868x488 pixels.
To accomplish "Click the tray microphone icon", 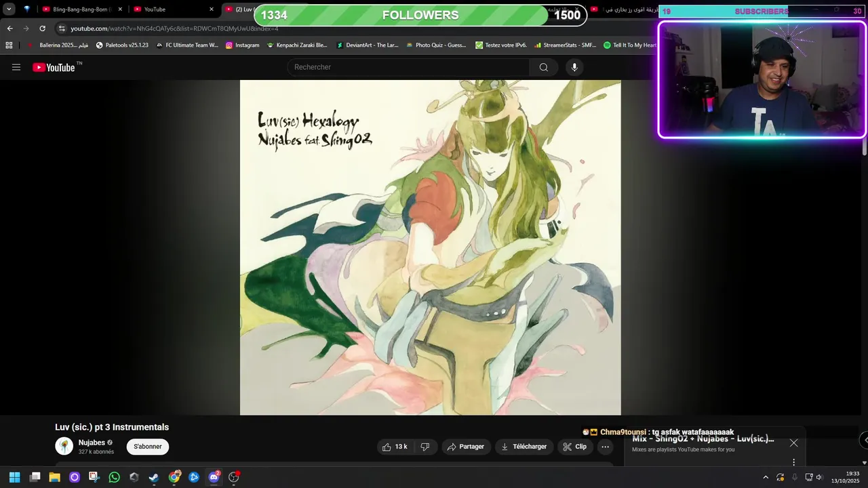I will (x=795, y=477).
